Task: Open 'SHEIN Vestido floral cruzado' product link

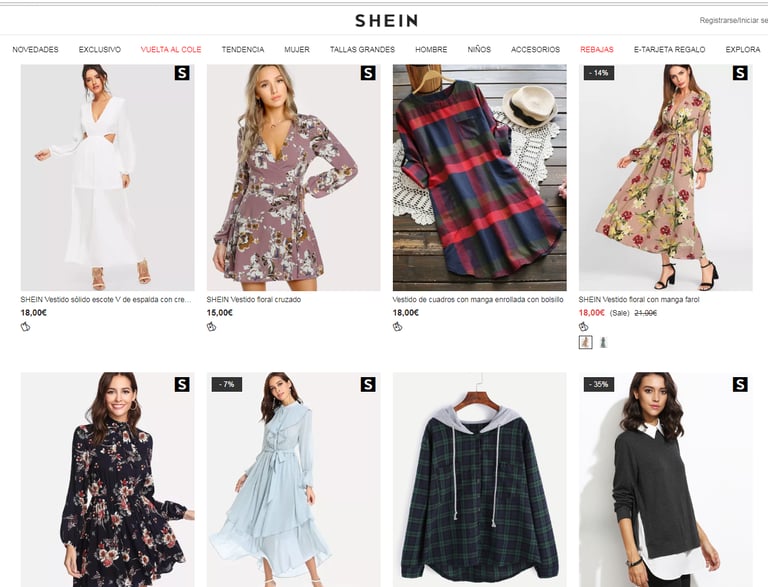Action: coord(254,299)
